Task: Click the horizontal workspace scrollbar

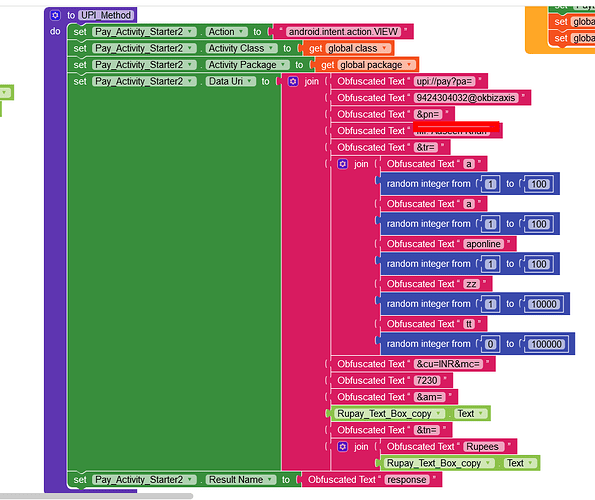Action: 97,496
